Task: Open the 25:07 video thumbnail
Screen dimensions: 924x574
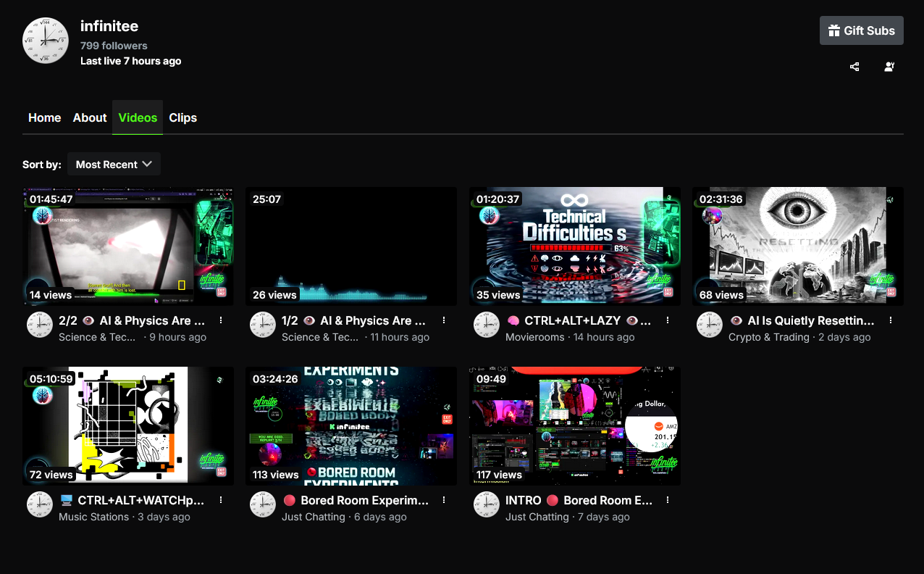Action: coord(351,246)
